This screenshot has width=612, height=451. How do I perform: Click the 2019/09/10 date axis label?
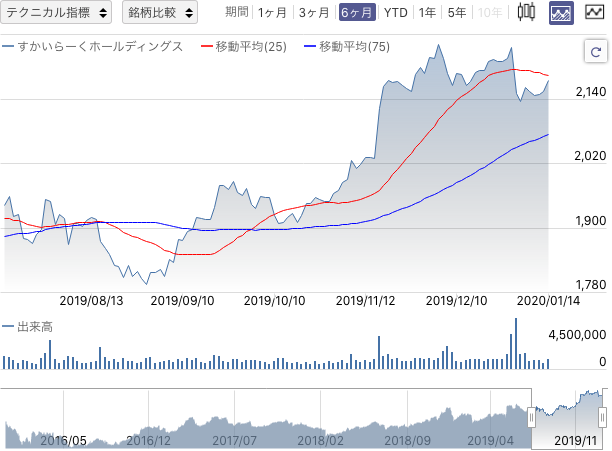click(x=183, y=301)
